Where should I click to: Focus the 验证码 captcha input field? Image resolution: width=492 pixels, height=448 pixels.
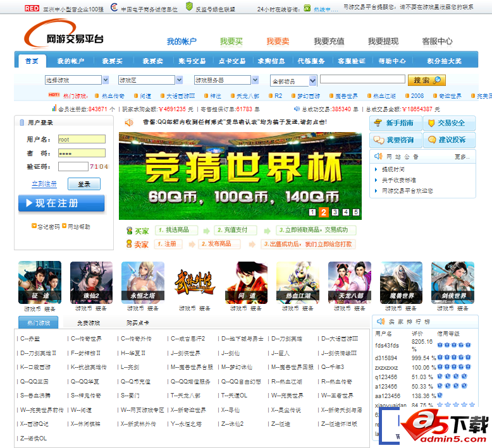click(x=73, y=166)
